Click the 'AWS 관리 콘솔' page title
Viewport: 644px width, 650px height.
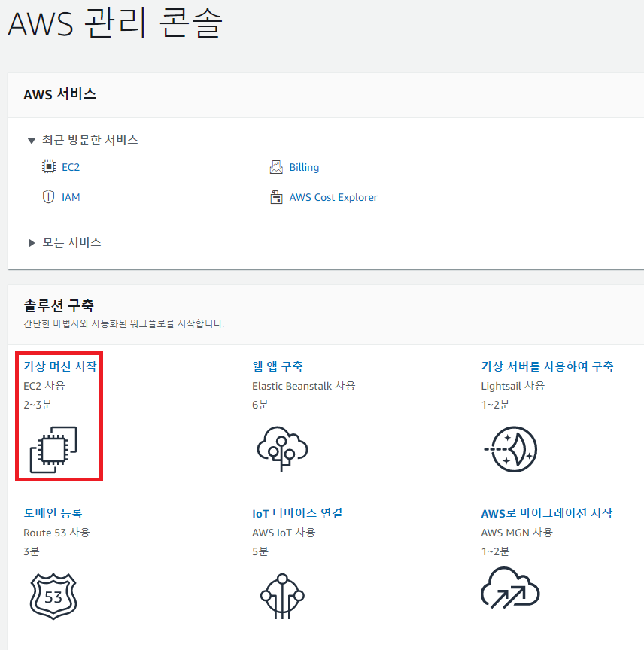115,23
